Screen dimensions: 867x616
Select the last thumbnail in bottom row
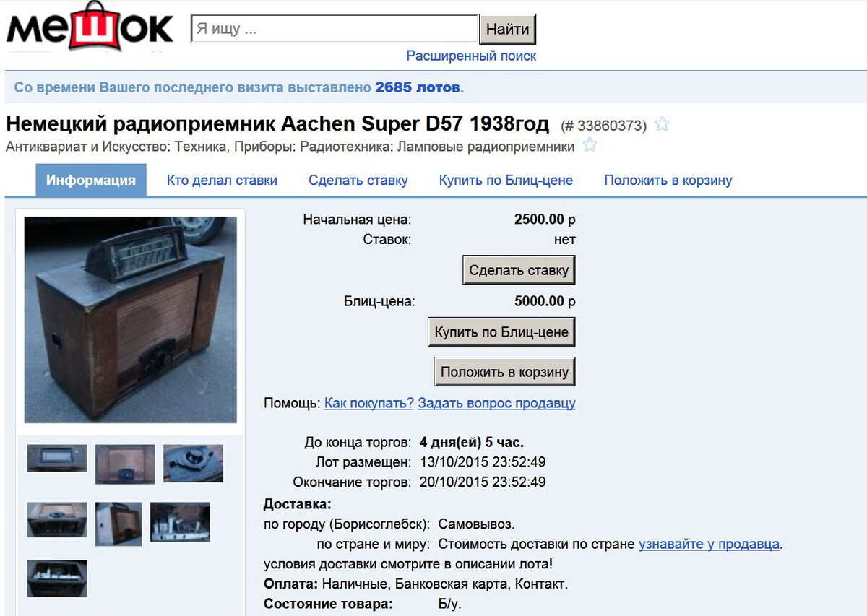coord(57,578)
